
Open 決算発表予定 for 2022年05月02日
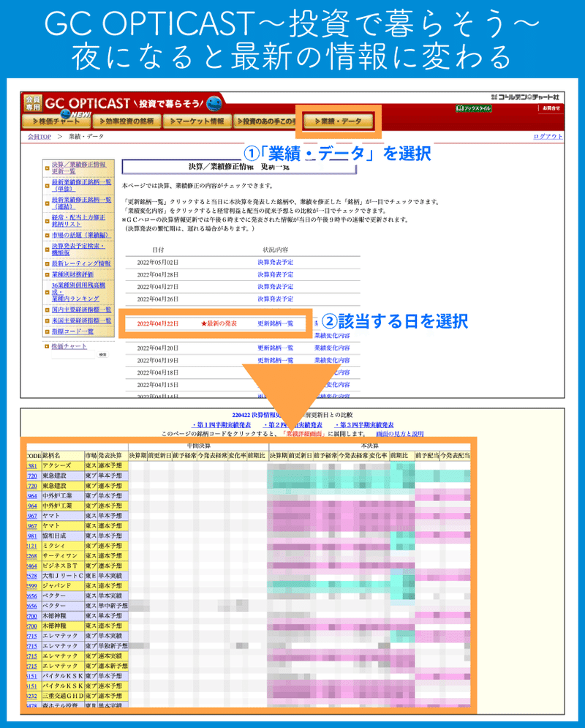(276, 263)
